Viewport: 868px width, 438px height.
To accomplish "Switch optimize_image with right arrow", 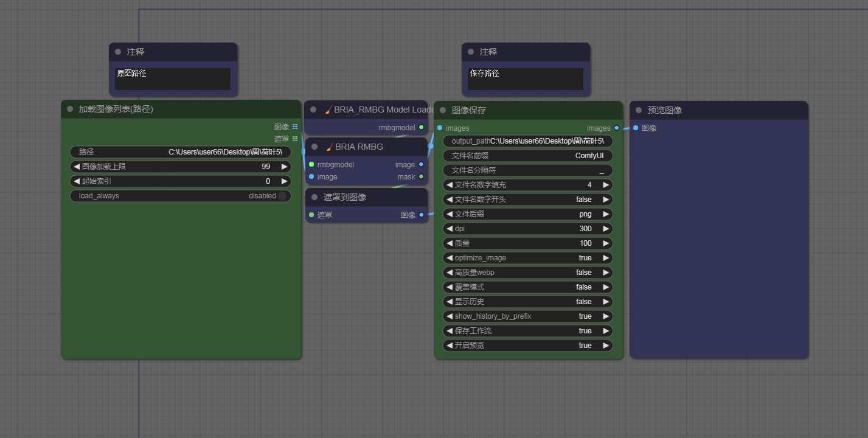I will click(x=606, y=258).
